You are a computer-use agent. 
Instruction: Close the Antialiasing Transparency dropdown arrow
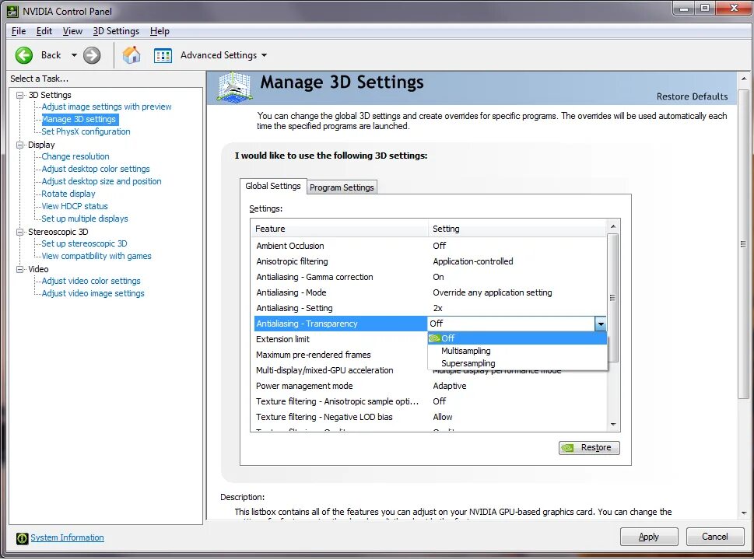pos(600,324)
